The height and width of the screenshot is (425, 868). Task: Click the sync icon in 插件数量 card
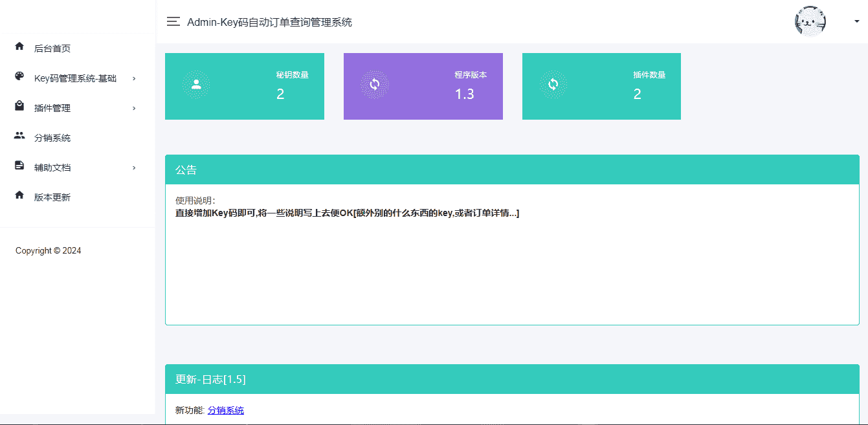(553, 84)
